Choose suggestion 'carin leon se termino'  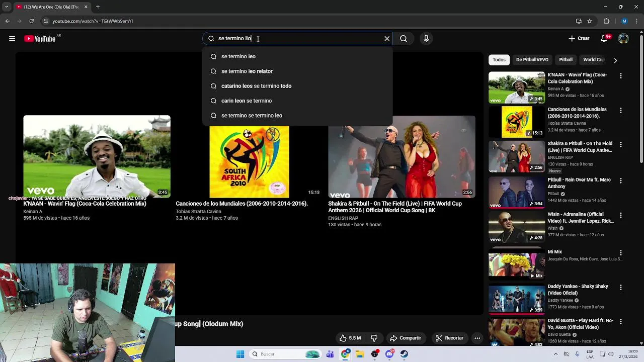pos(297,101)
